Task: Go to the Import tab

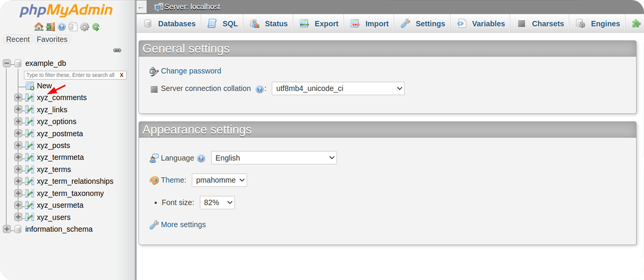Action: click(x=369, y=24)
